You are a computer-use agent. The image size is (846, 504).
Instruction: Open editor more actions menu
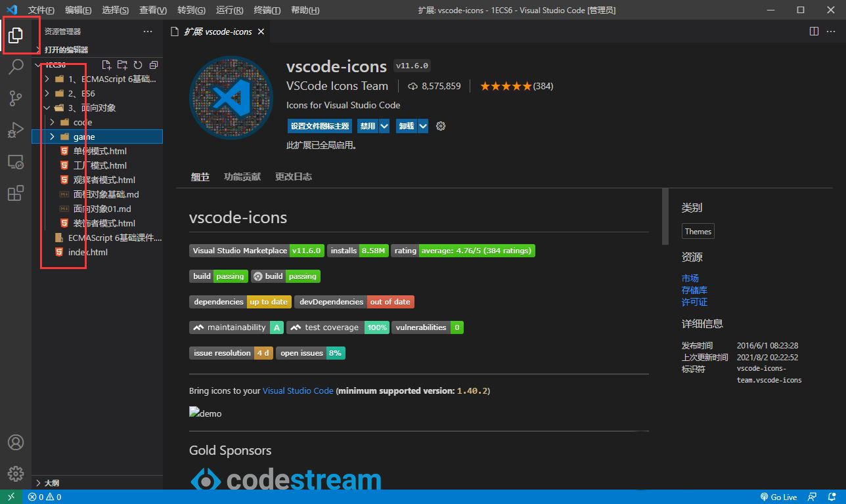coord(832,31)
